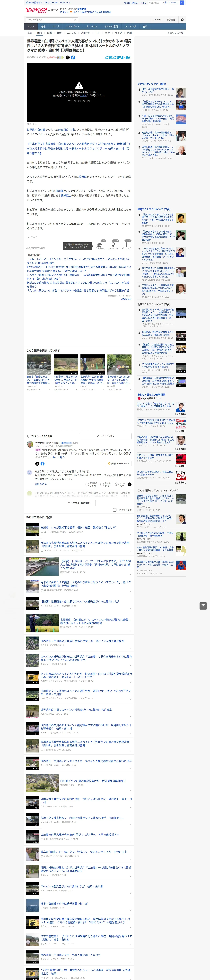This screenshot has width=210, height=980.
Task: Select the ランキング navigation tab
Action: 130,26
